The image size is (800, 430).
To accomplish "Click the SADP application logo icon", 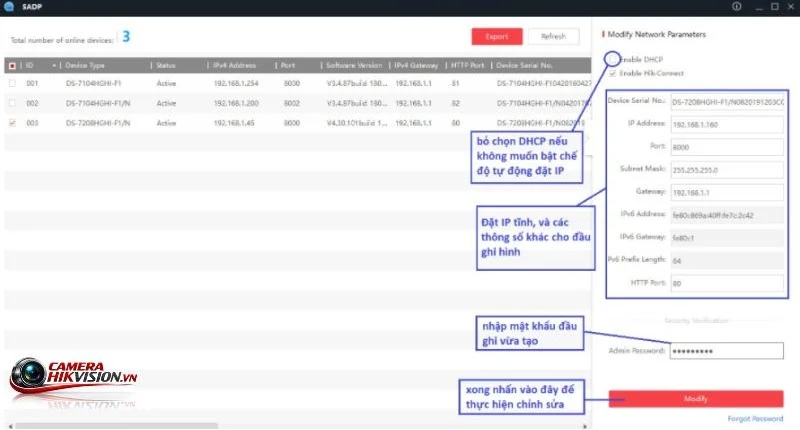I will pyautogui.click(x=9, y=6).
